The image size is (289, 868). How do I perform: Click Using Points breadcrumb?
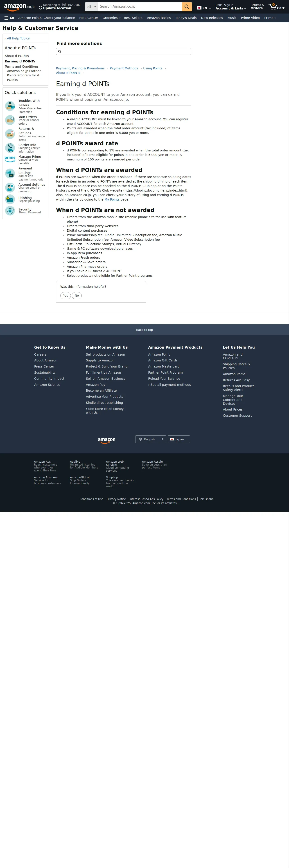(x=153, y=69)
